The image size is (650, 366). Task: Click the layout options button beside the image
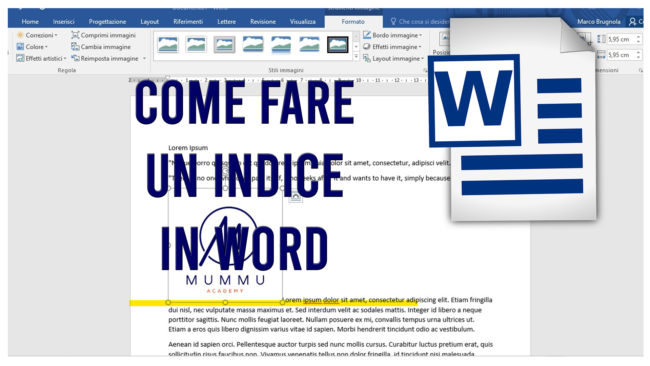296,197
